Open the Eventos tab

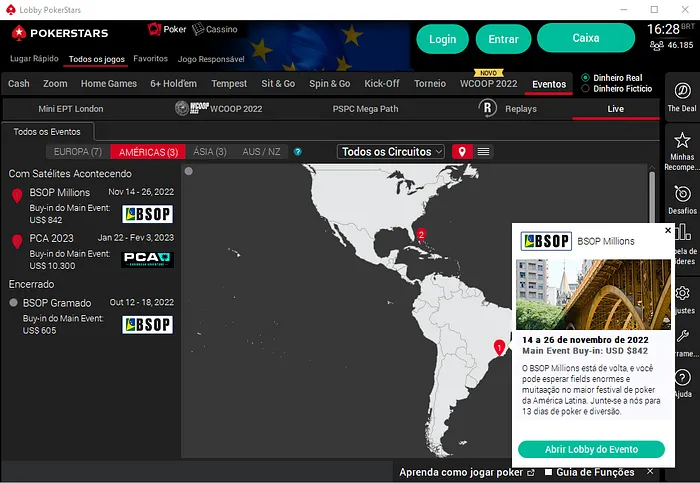point(549,84)
